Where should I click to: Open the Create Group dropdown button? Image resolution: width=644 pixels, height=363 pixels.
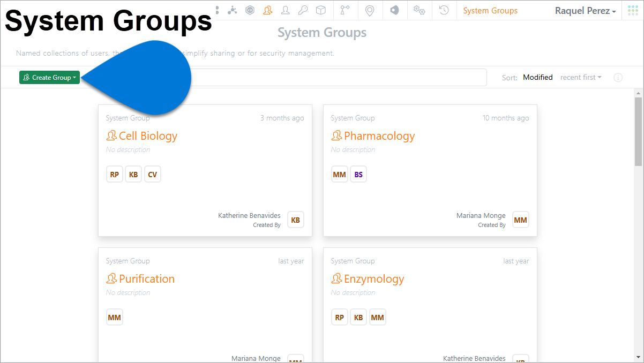click(49, 78)
